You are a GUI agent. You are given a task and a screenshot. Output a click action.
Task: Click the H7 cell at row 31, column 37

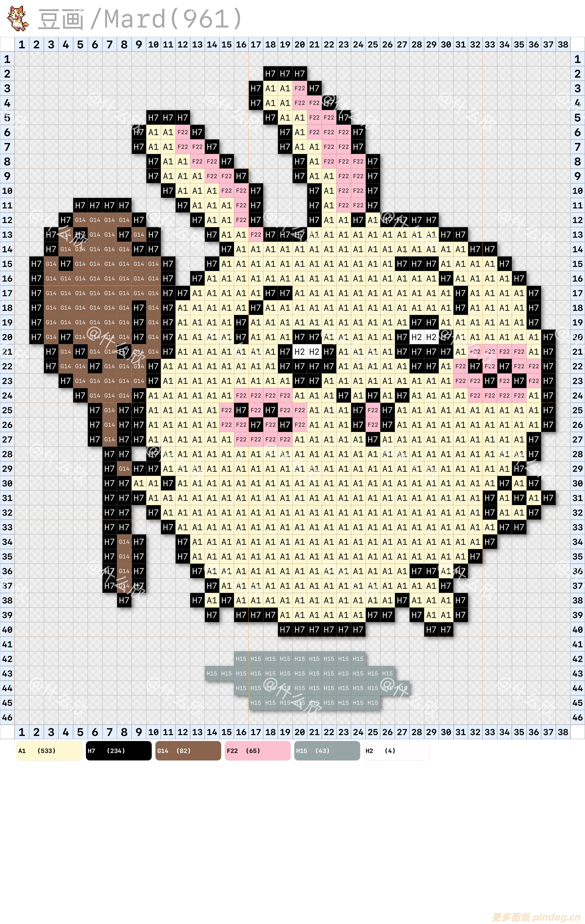pos(548,498)
